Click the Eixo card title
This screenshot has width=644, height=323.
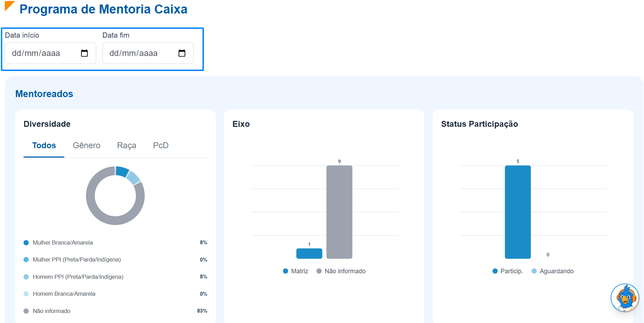pyautogui.click(x=241, y=124)
